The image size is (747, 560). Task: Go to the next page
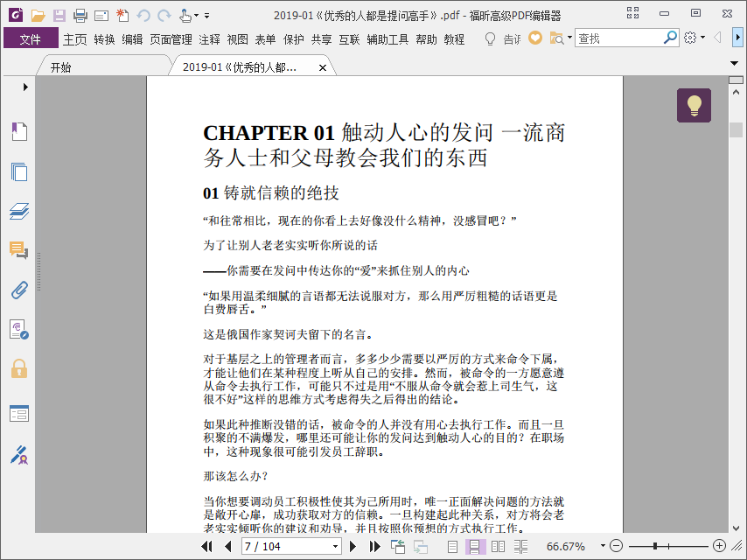(353, 546)
